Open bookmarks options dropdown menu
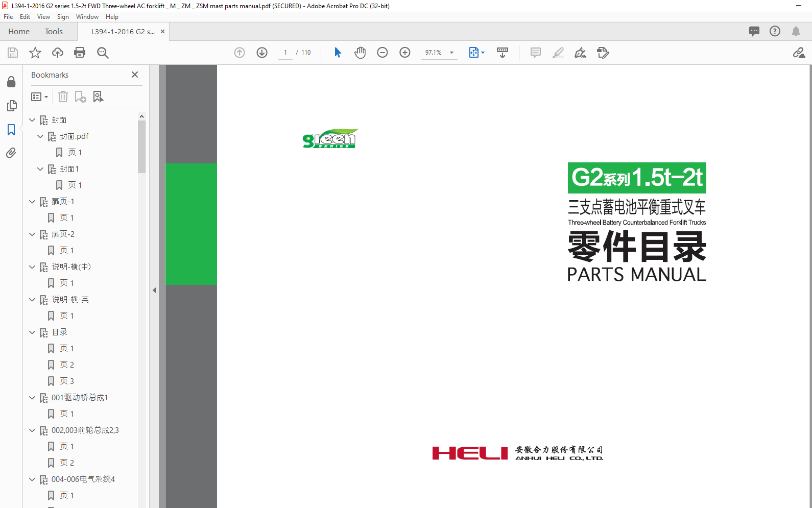 pos(40,96)
